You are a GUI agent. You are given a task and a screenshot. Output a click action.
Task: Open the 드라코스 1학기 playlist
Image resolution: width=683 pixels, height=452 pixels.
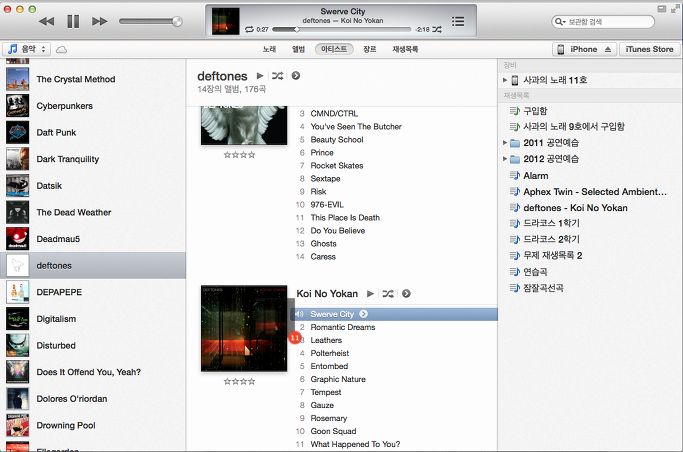(x=551, y=223)
